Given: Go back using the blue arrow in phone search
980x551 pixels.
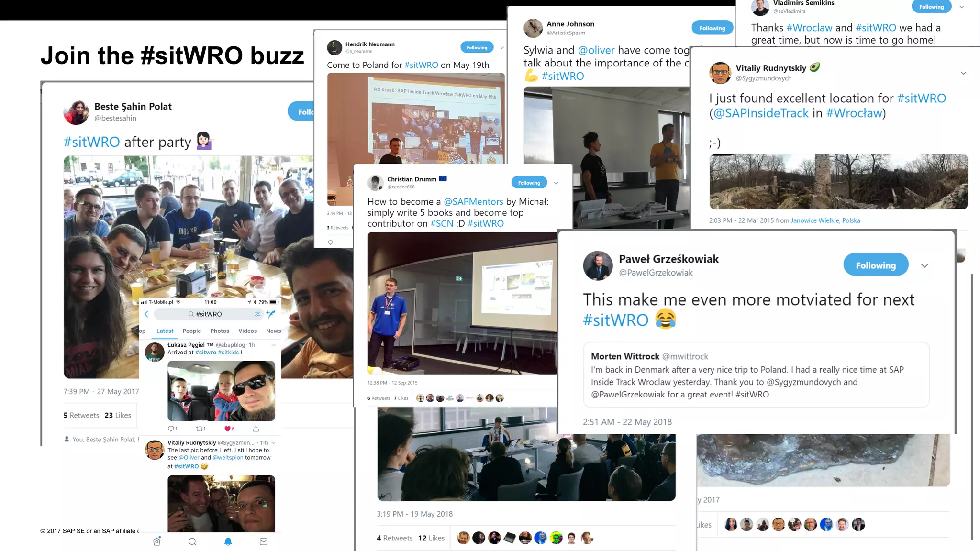Looking at the screenshot, I should pos(146,314).
